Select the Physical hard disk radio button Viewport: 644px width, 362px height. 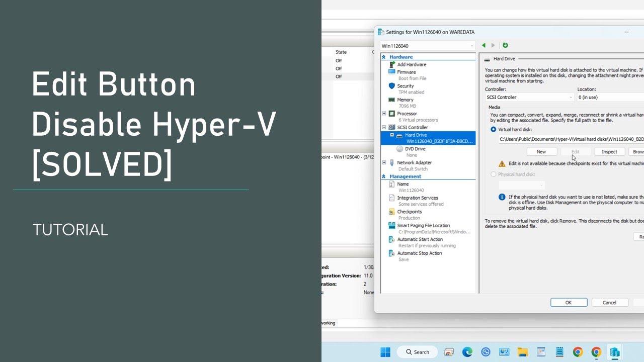[493, 174]
